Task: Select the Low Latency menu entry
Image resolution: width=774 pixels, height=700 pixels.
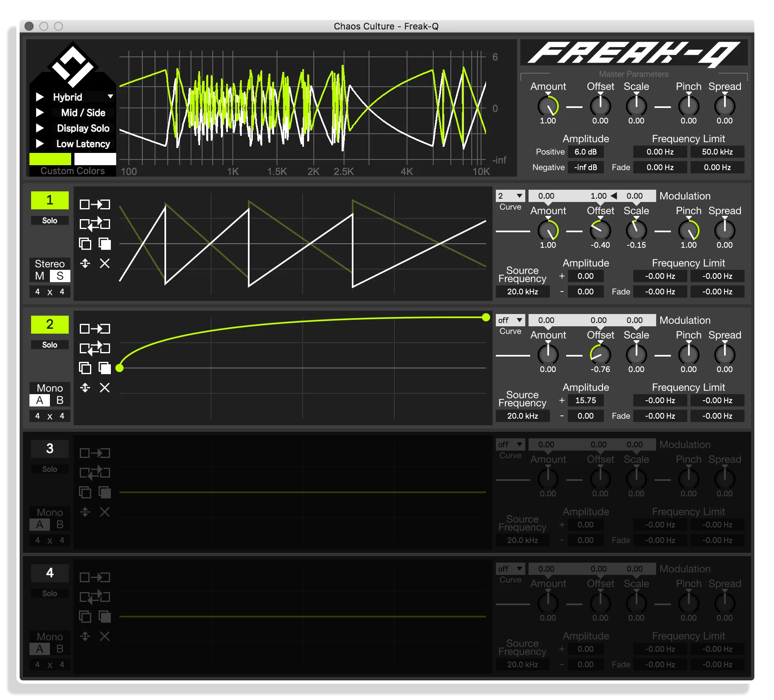Action: click(x=83, y=144)
